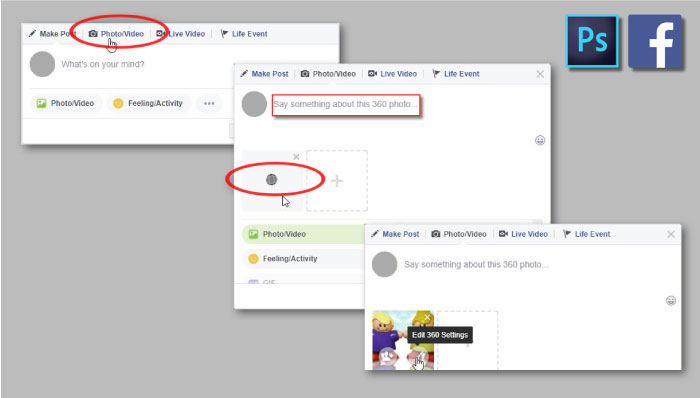
Task: Remove the uploaded cartoon photo thumbnail
Action: pyautogui.click(x=427, y=317)
